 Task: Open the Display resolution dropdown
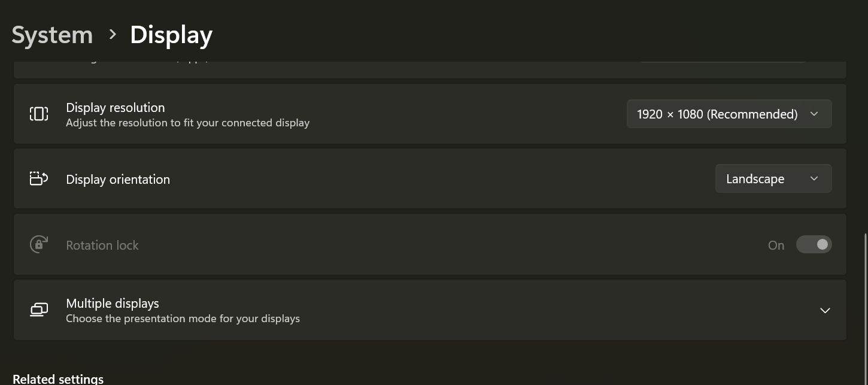click(x=729, y=114)
